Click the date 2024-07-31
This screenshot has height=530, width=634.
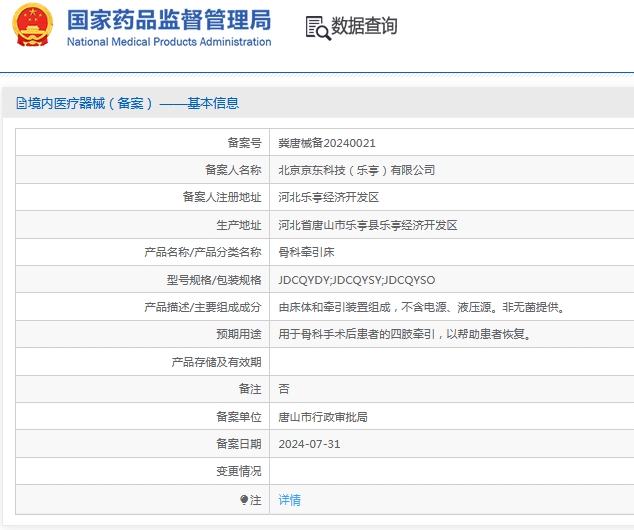(x=309, y=444)
